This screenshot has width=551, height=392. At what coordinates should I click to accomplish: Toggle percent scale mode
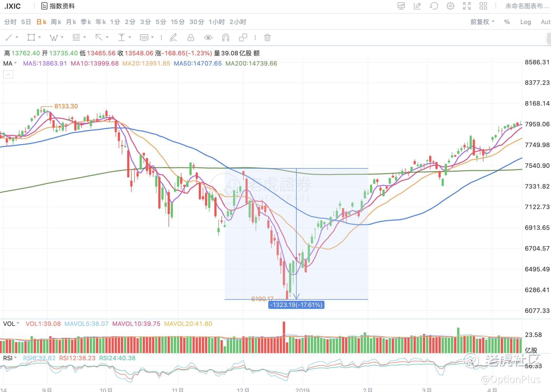507,22
